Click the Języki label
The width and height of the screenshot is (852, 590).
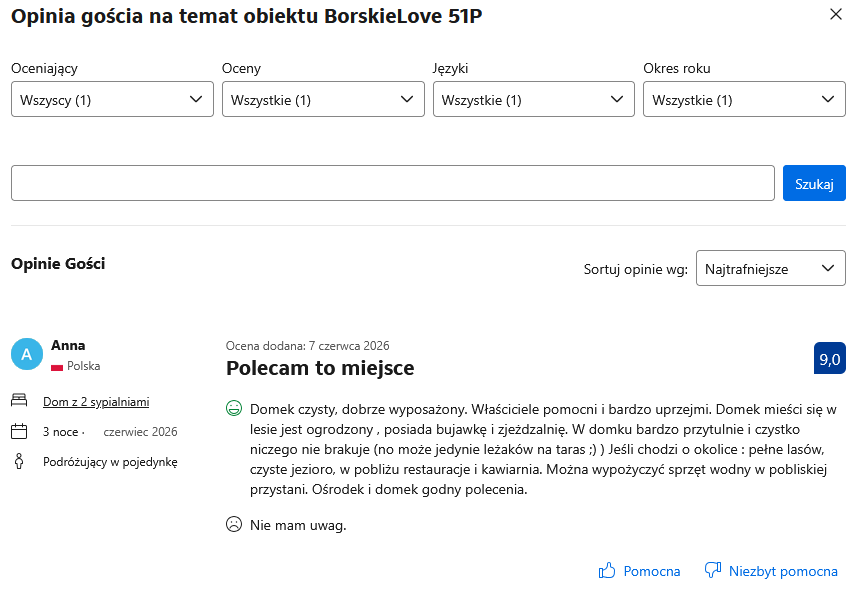(x=450, y=69)
